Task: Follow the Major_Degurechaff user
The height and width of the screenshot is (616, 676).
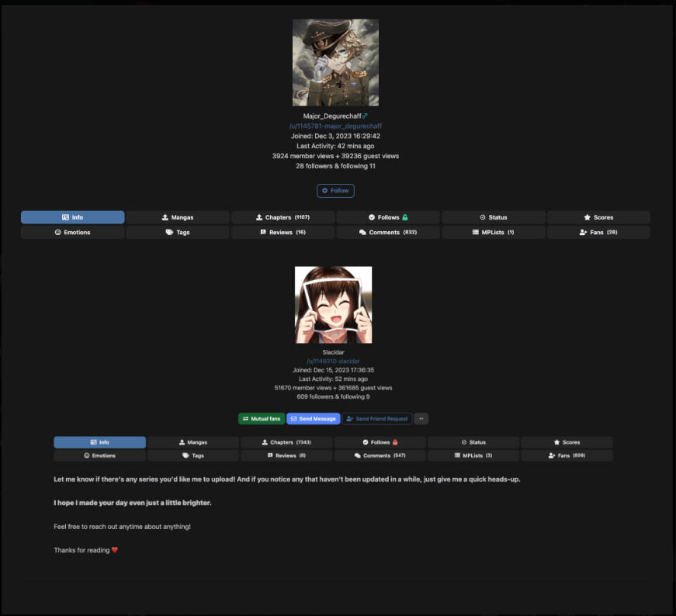Action: coord(335,190)
